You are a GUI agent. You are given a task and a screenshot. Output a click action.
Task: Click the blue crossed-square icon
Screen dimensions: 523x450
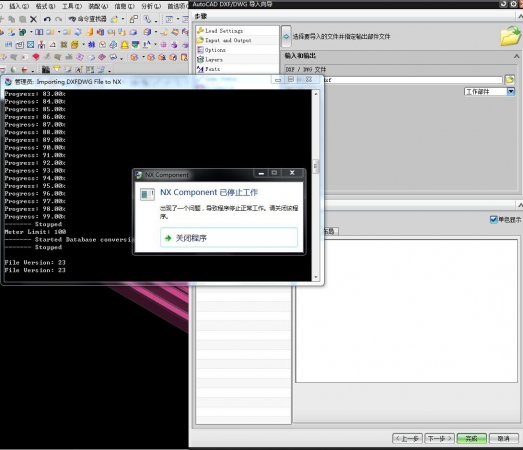click(x=31, y=44)
